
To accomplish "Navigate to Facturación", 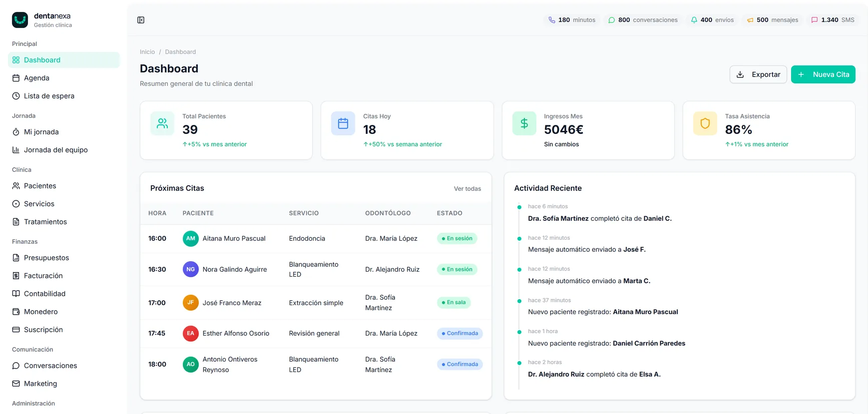I will [x=64, y=276].
